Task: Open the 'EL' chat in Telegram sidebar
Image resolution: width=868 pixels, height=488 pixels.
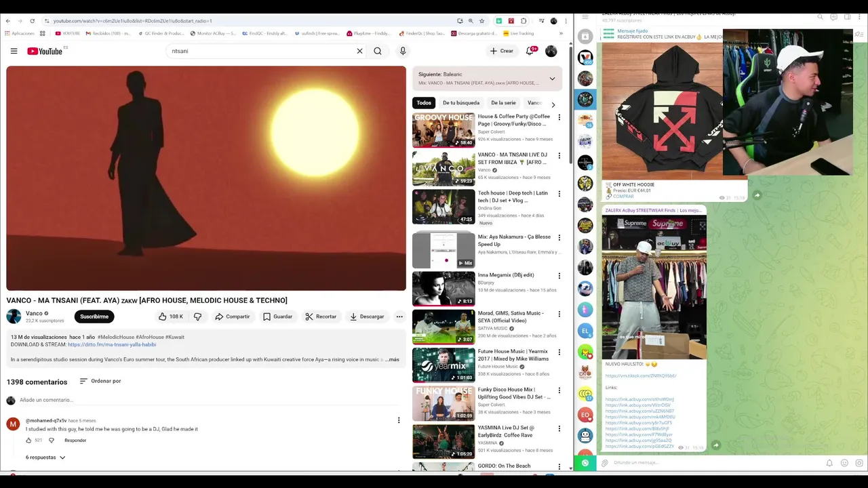Action: (x=585, y=331)
